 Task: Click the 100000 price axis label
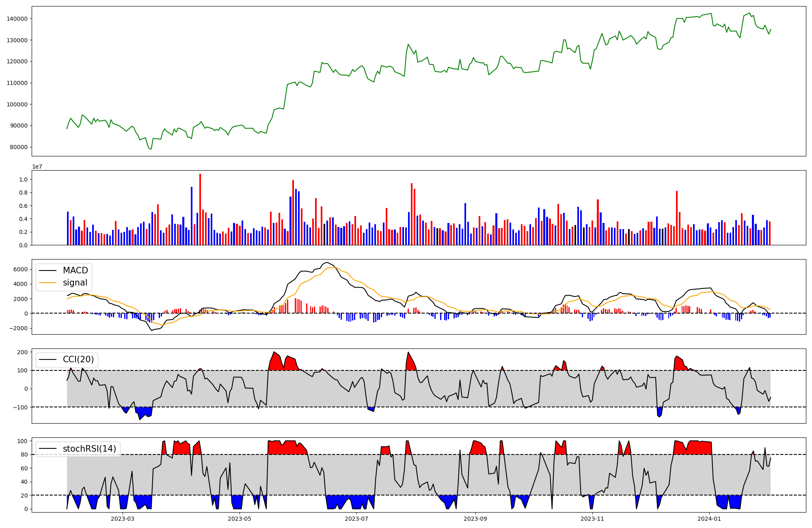tap(17, 104)
